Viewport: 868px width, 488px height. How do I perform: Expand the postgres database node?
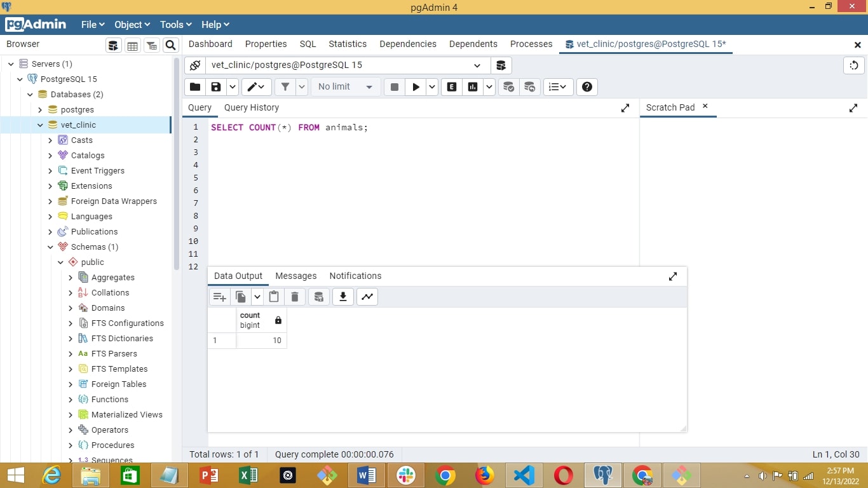[x=40, y=110]
